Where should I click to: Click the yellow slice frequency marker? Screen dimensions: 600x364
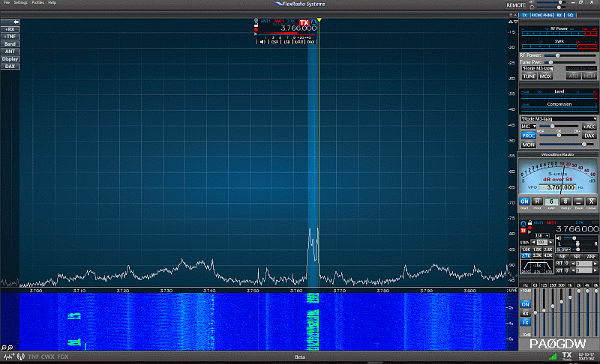point(319,19)
